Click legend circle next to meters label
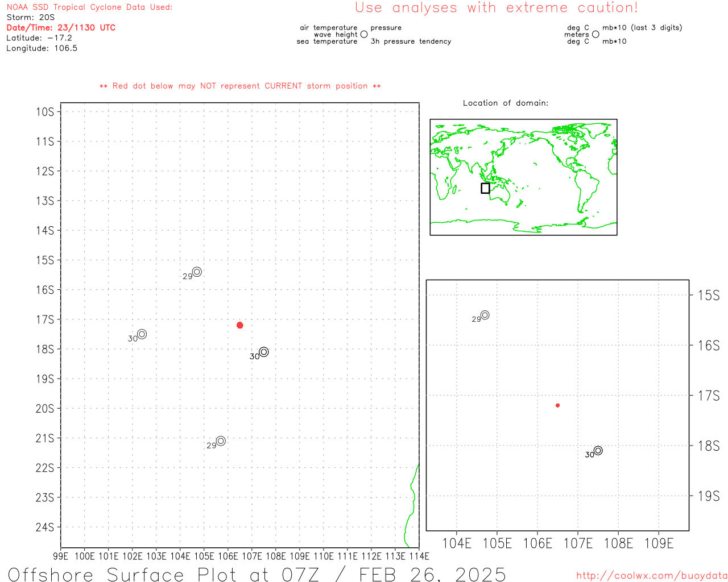Screen dimensions: 728x582 click(x=595, y=34)
